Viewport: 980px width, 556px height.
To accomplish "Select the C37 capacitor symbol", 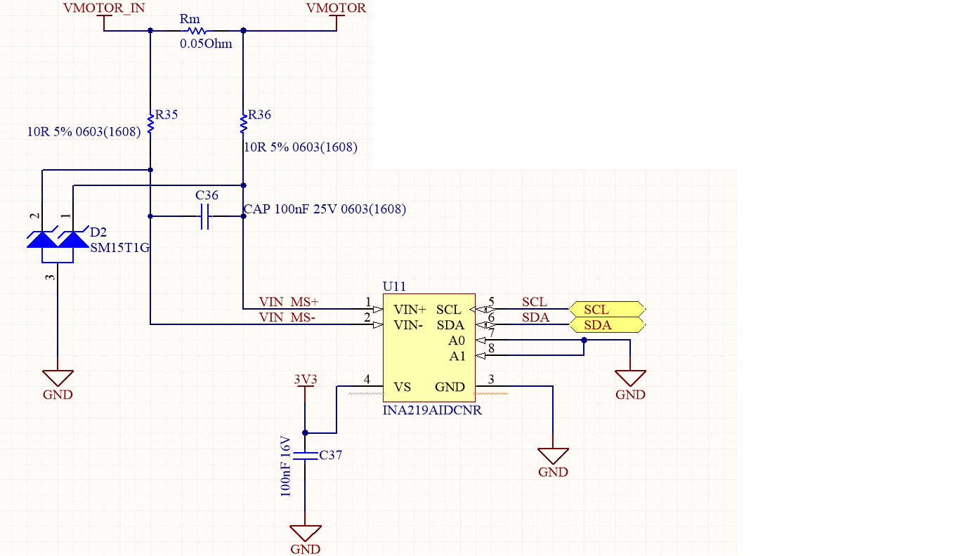I will 305,456.
